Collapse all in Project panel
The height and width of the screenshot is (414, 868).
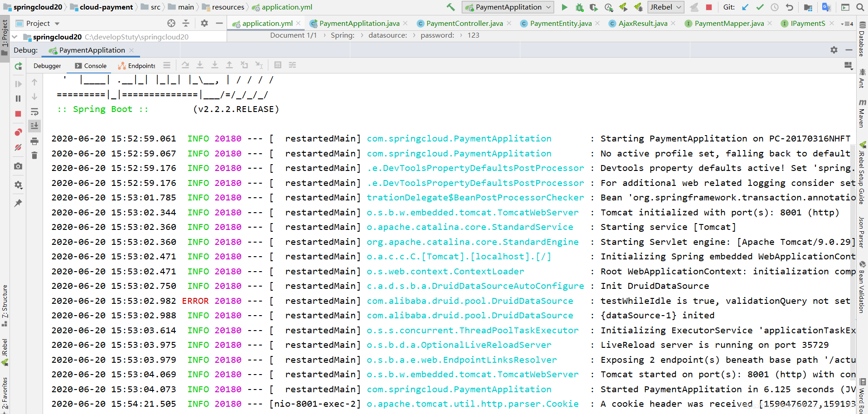[x=186, y=23]
